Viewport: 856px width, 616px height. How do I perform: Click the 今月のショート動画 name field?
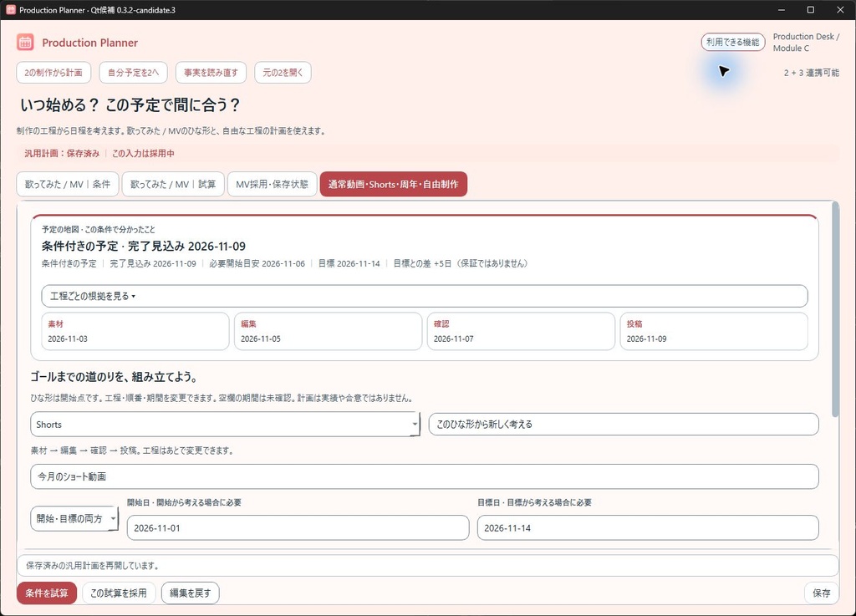click(x=424, y=476)
